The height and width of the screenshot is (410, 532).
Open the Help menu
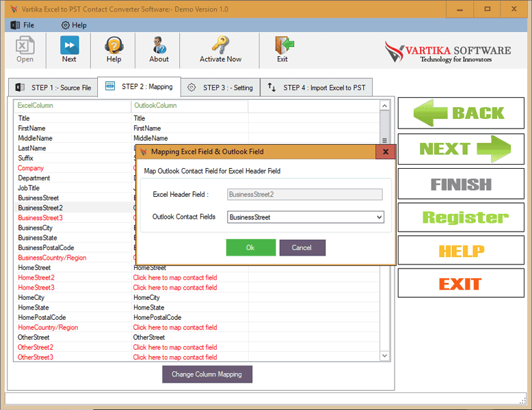tap(74, 25)
